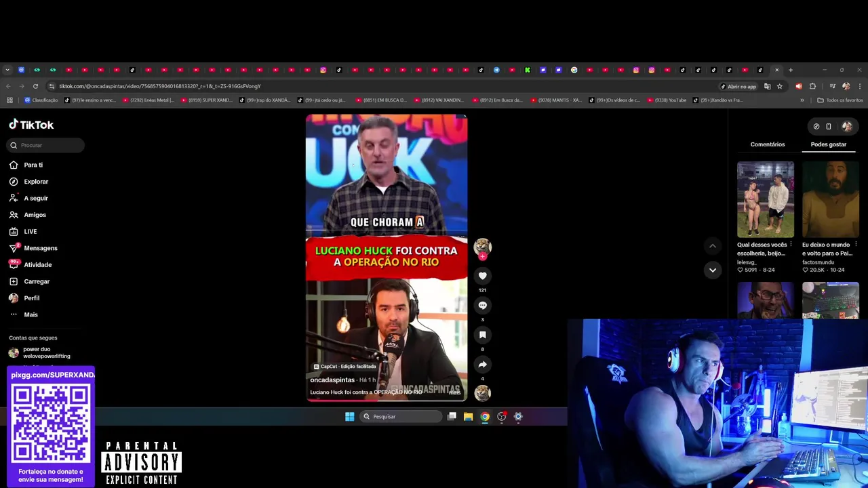
Task: Open the (8159) SUPER XAND bookmark
Action: click(206, 100)
